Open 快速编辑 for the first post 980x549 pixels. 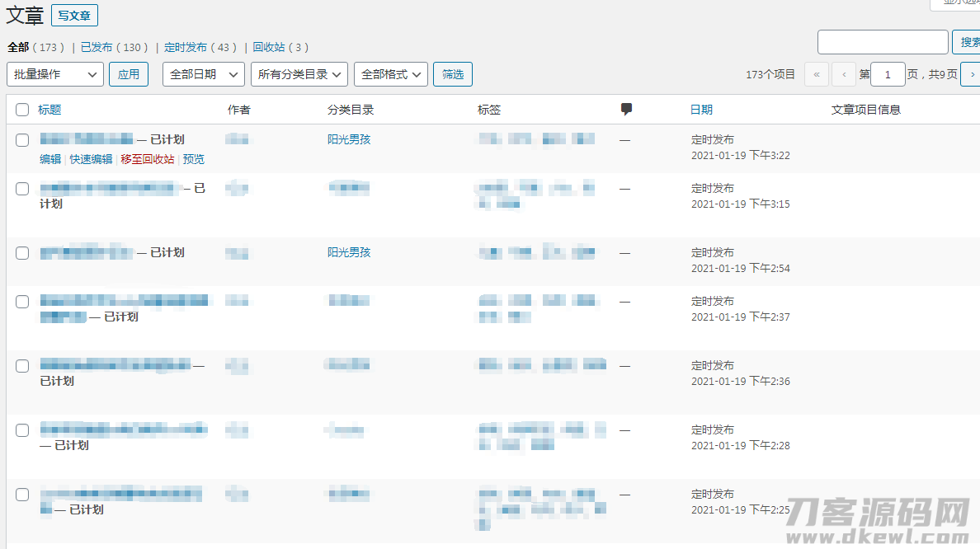click(x=91, y=159)
